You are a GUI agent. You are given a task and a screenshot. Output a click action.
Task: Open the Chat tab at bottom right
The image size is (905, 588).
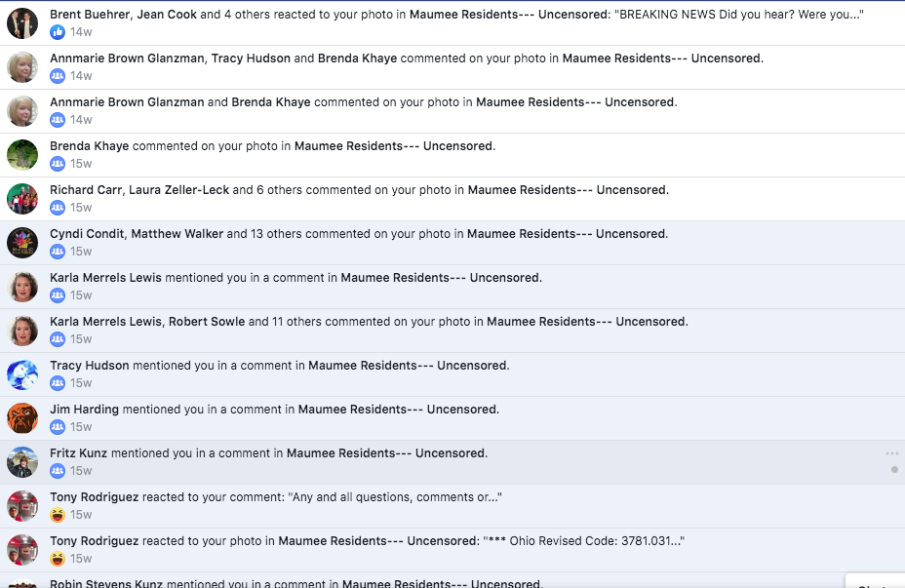click(875, 583)
